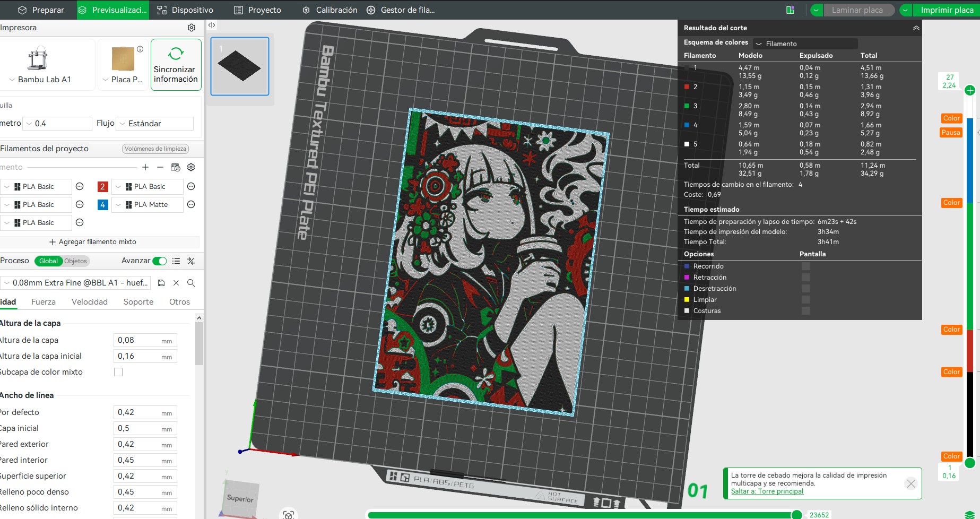980x519 pixels.
Task: Toggle the Avanzar advanced mode switch
Action: tap(159, 261)
